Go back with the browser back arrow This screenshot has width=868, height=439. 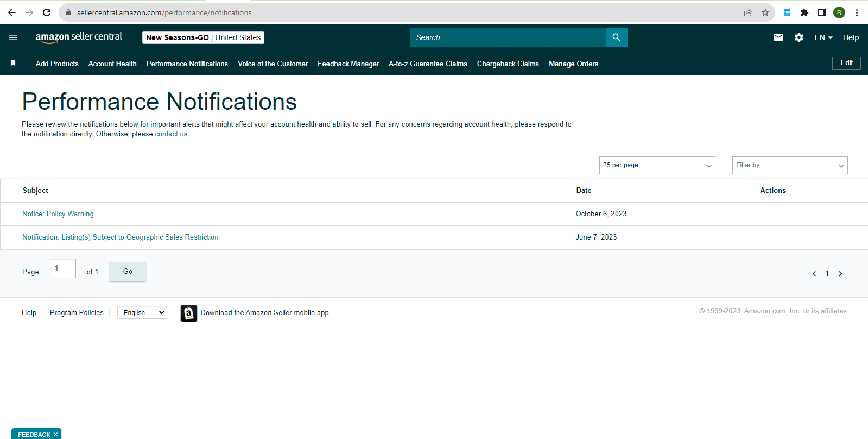pyautogui.click(x=12, y=12)
